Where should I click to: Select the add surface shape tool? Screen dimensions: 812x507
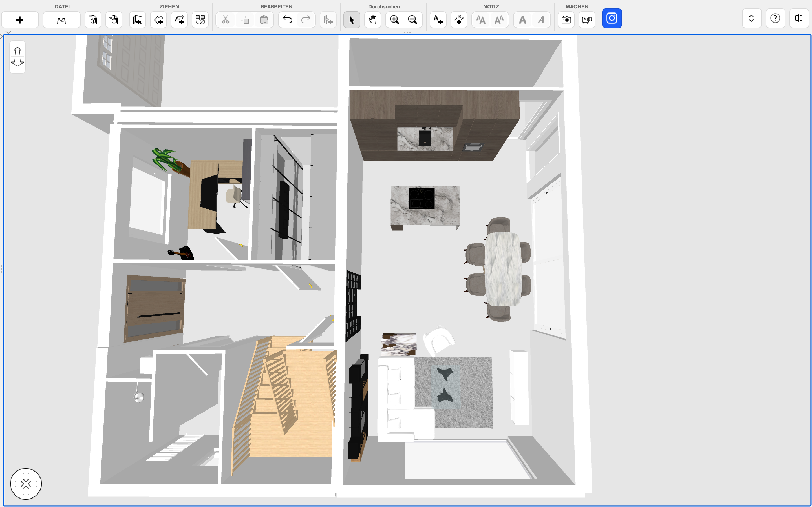point(158,20)
